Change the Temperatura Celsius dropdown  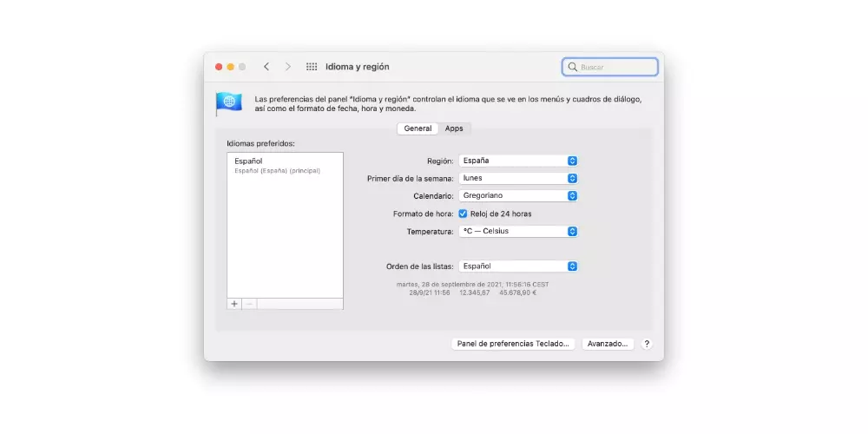[518, 232]
